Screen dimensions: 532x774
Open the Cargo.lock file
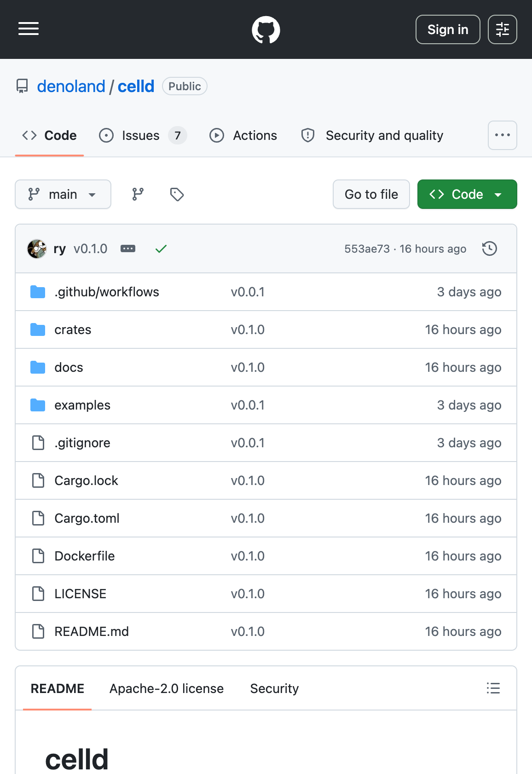tap(86, 480)
